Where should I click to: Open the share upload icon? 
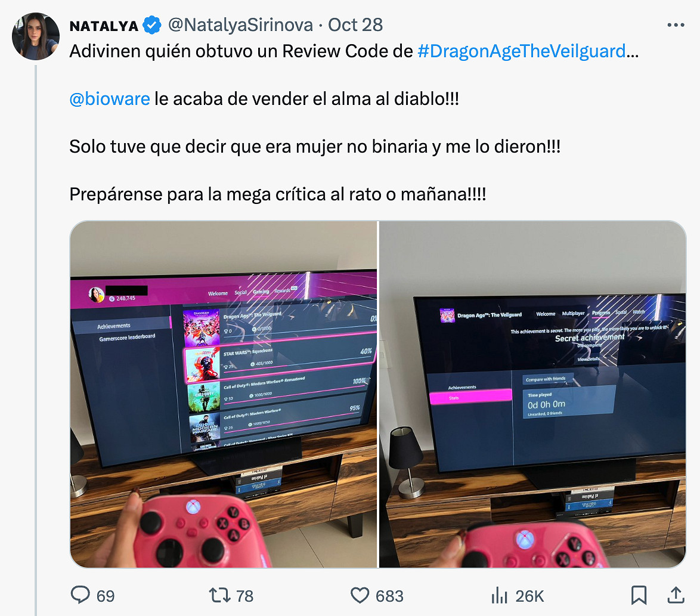click(x=676, y=595)
